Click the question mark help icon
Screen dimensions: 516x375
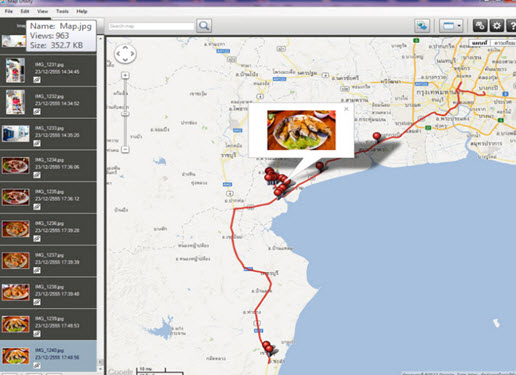pyautogui.click(x=512, y=26)
